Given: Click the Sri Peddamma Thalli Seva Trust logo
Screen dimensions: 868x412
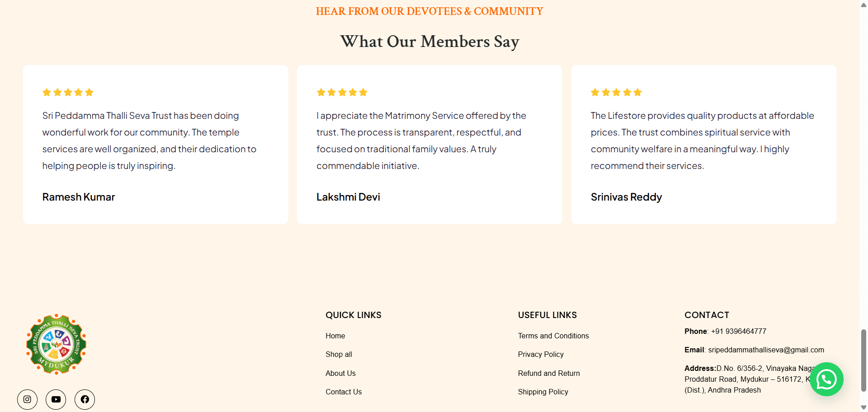Looking at the screenshot, I should pos(56,344).
